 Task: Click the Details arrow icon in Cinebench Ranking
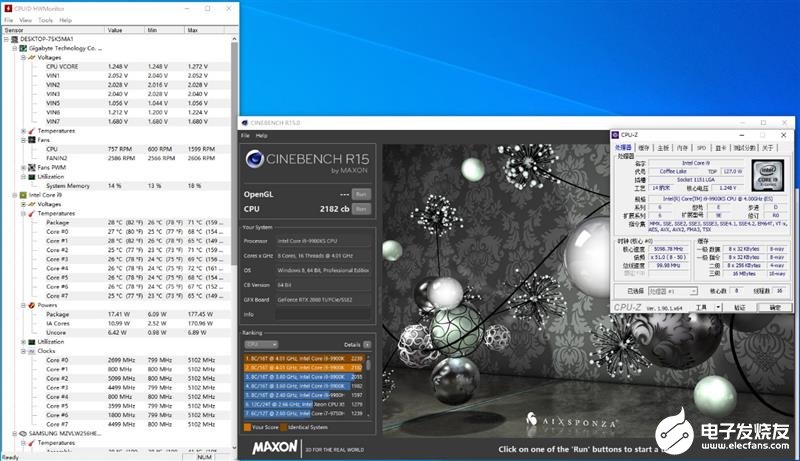(367, 345)
